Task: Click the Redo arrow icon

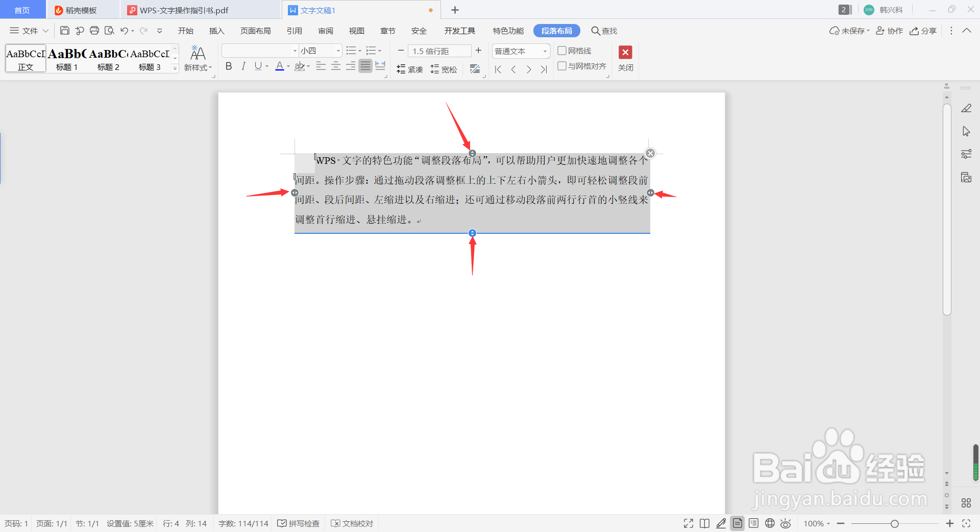Action: click(143, 31)
